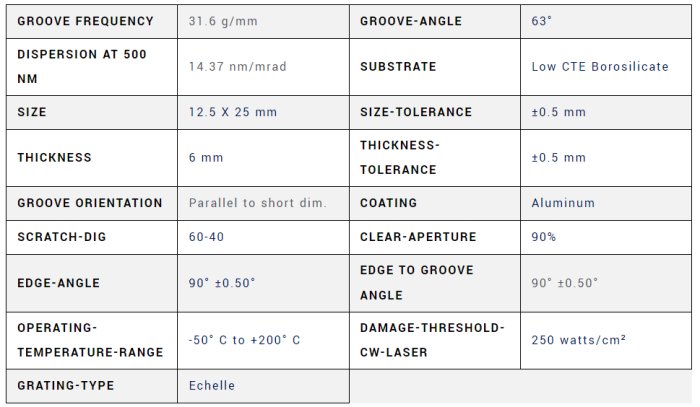Select the Edge to Groove Angle label

[417, 283]
